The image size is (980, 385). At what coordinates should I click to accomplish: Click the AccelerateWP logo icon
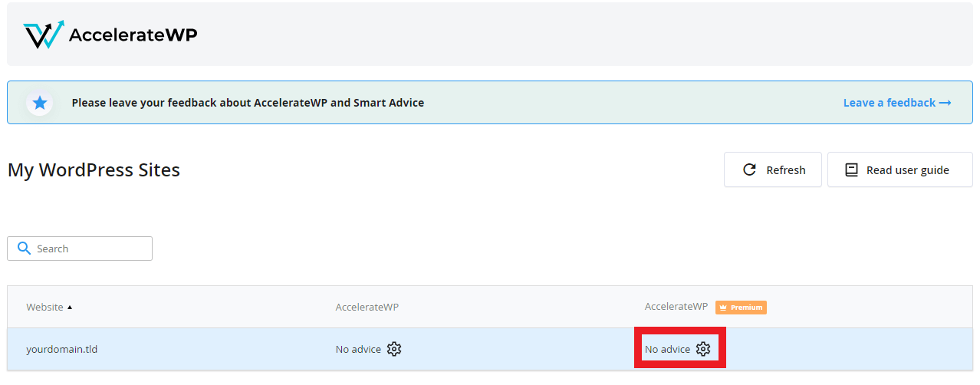[44, 35]
